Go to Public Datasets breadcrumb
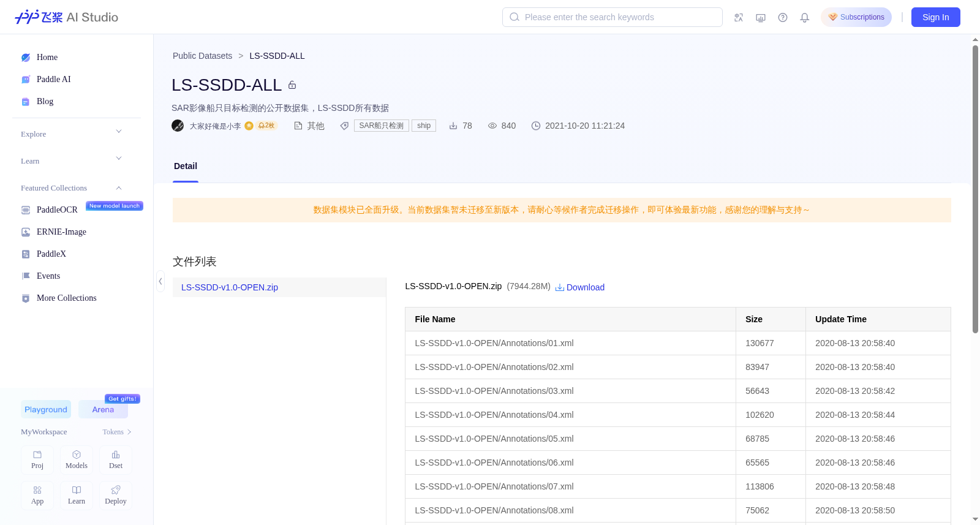The image size is (980, 525). tap(202, 56)
